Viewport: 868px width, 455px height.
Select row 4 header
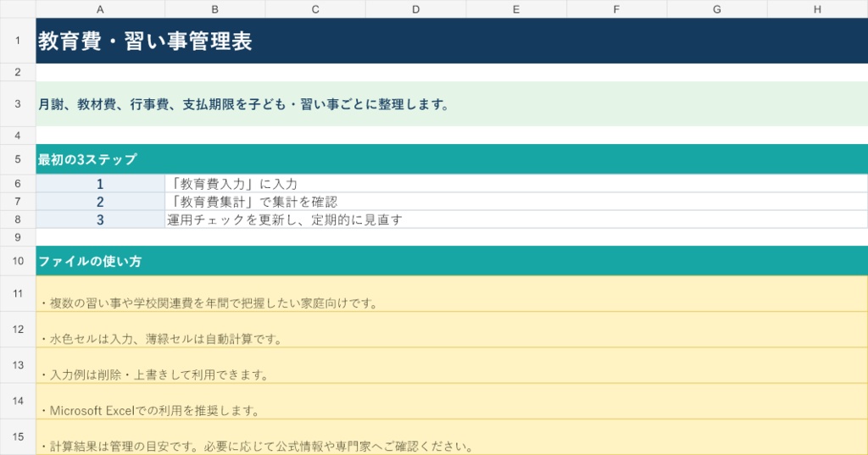(x=18, y=136)
